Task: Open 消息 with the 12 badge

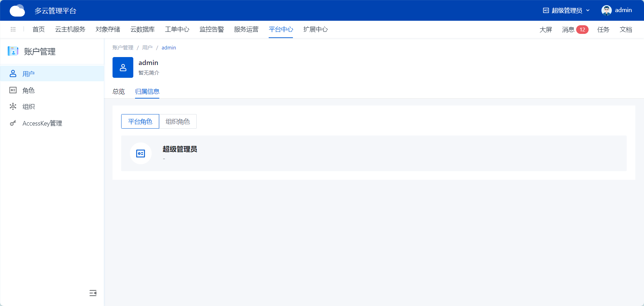Action: coord(575,30)
